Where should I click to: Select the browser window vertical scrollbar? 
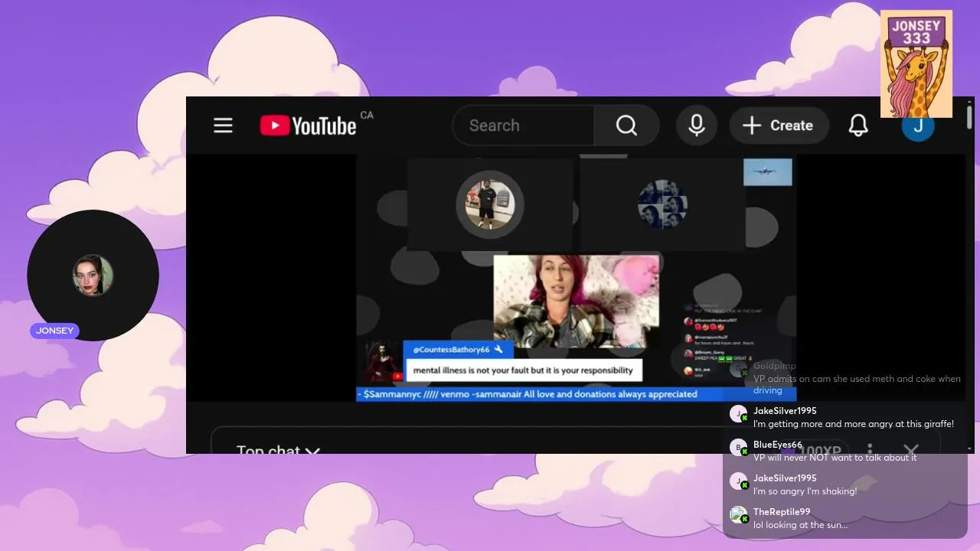[x=970, y=116]
